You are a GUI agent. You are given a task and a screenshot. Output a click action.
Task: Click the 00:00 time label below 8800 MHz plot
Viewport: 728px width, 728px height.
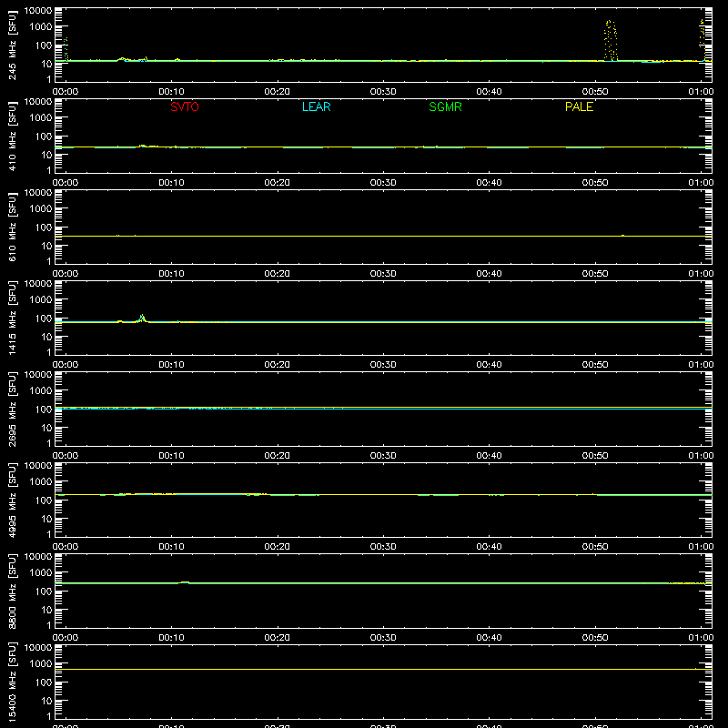pos(66,638)
